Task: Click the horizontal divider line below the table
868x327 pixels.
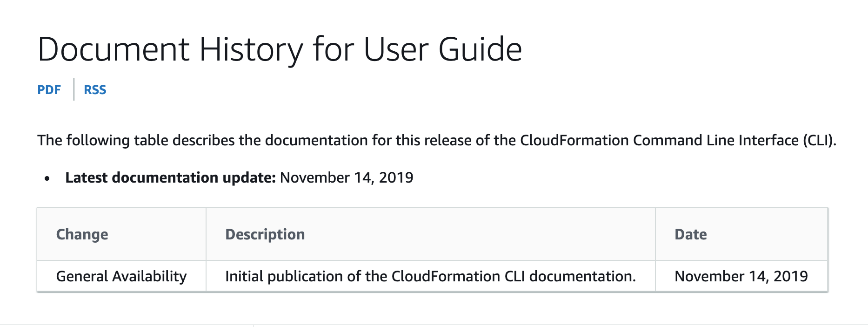Action: [x=434, y=325]
